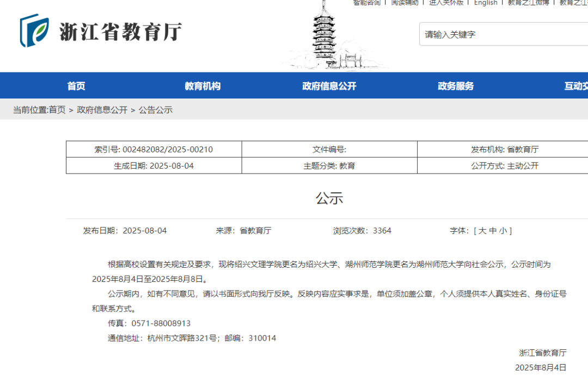Open the 首页 navigation menu item
This screenshot has height=382, width=588.
tap(76, 86)
